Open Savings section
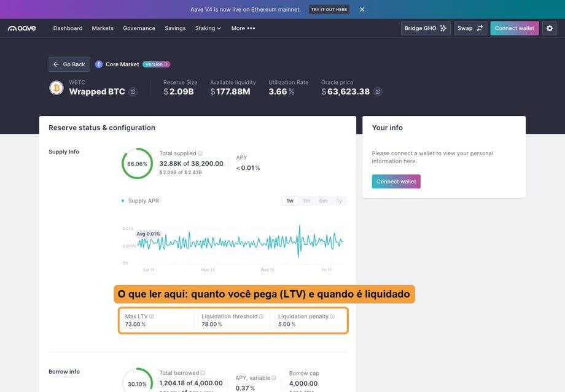565x392 pixels. pos(175,28)
